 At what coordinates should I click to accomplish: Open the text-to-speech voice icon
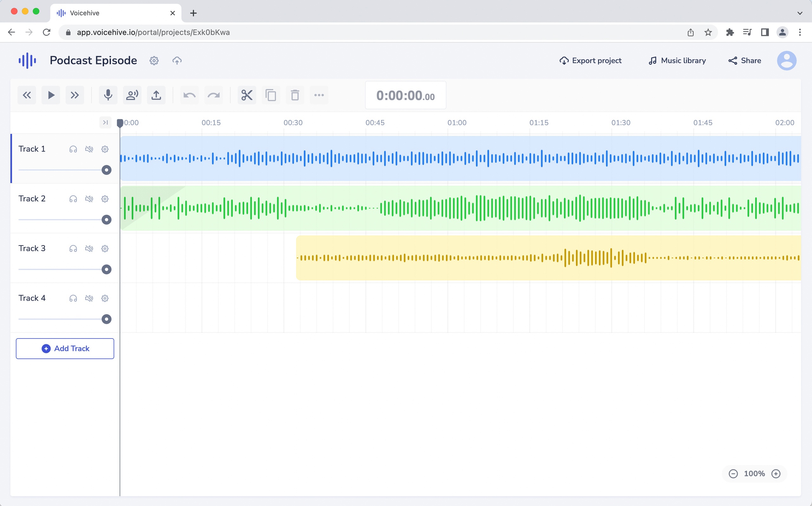pos(132,95)
